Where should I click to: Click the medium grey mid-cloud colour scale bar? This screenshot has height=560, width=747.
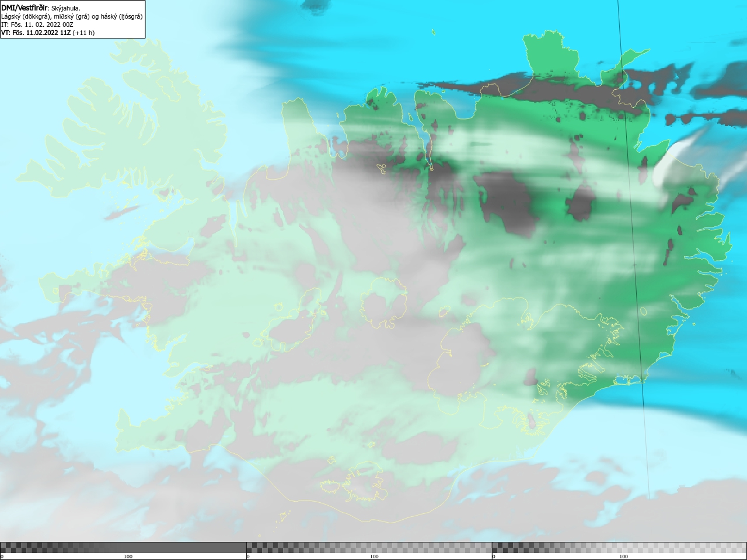tap(369, 548)
